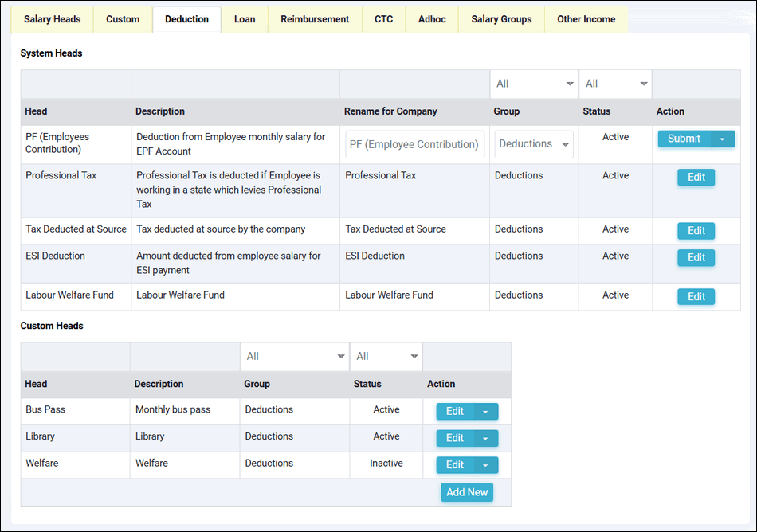
Task: Edit the Bus Pass custom head
Action: point(455,411)
